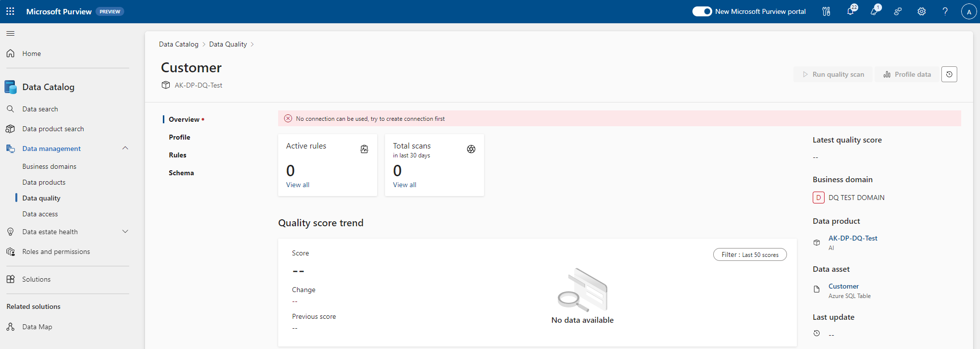Collapse the Data management section chevron
Screen dimensions: 980x349
point(125,148)
